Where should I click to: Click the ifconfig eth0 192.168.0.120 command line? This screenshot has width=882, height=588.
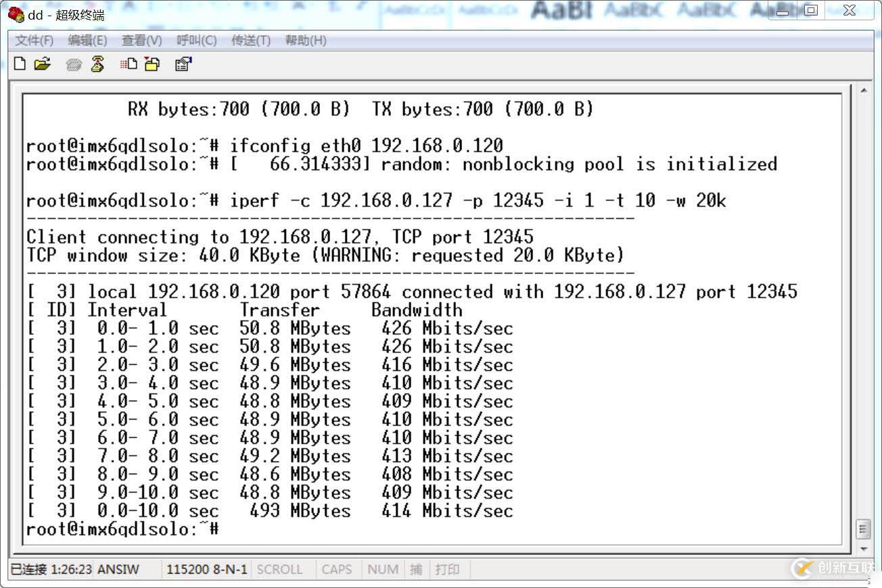(264, 146)
